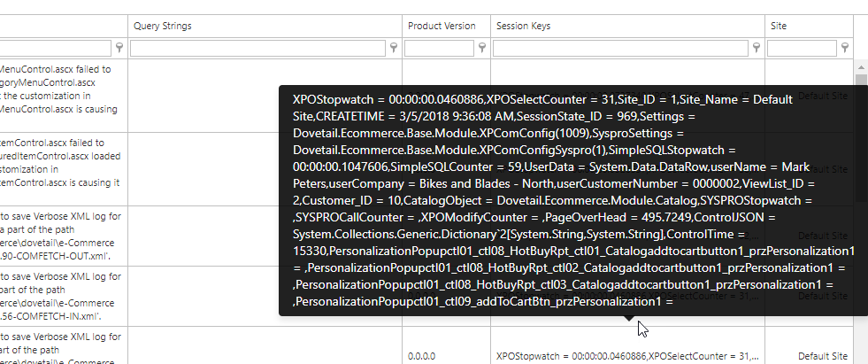Select the bottom row Default Site cell
This screenshot has width=868, height=364.
coord(809,345)
